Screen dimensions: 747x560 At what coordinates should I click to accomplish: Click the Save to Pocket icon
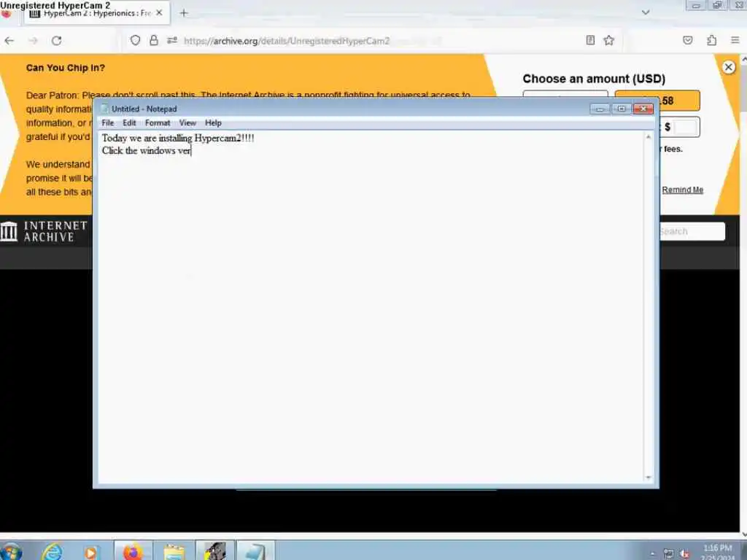687,41
